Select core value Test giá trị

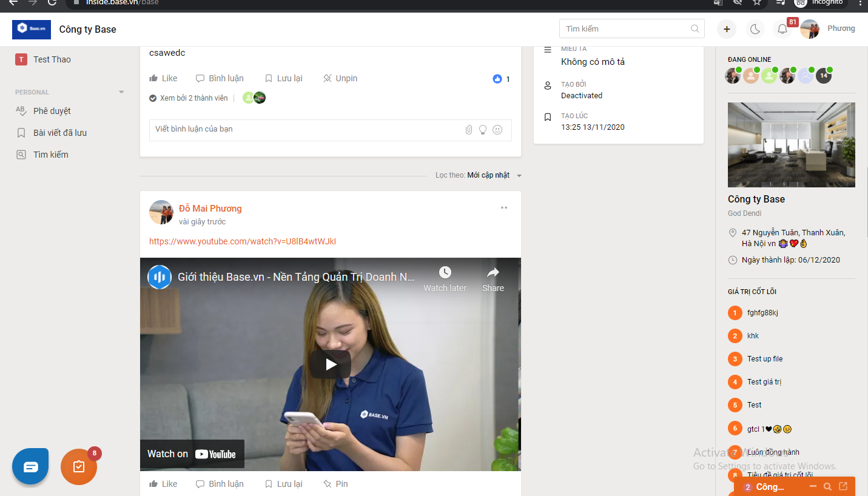click(x=764, y=382)
